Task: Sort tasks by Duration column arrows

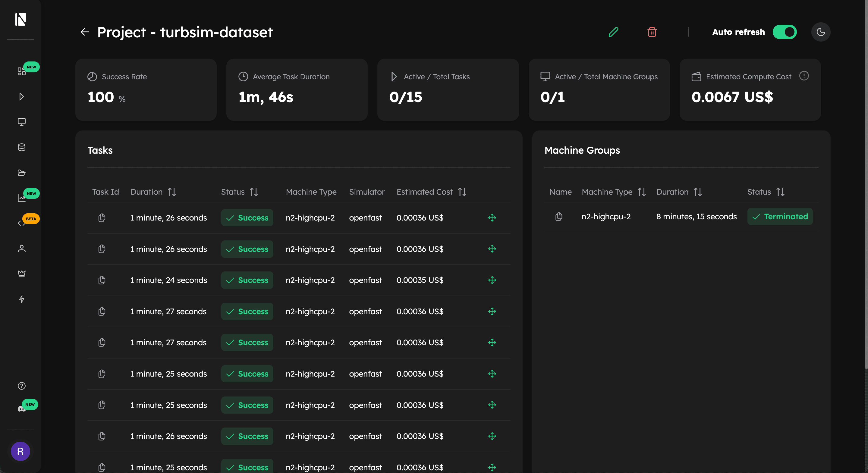Action: click(172, 192)
